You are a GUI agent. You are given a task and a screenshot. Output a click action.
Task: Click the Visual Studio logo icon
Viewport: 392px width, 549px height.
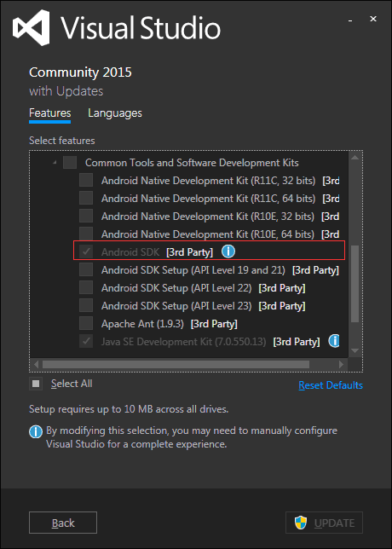[x=32, y=27]
